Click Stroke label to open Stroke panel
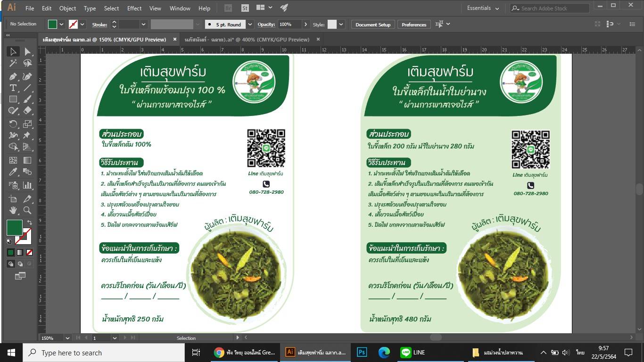This screenshot has width=644, height=362. click(99, 25)
